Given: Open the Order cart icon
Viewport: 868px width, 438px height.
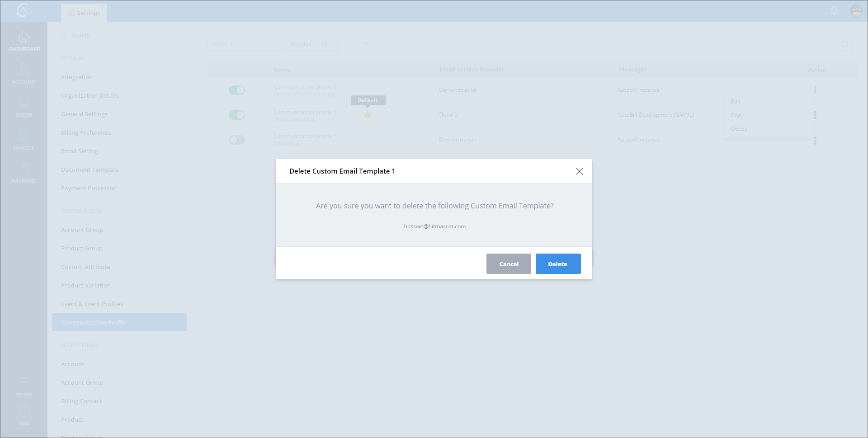Looking at the screenshot, I should pyautogui.click(x=24, y=103).
